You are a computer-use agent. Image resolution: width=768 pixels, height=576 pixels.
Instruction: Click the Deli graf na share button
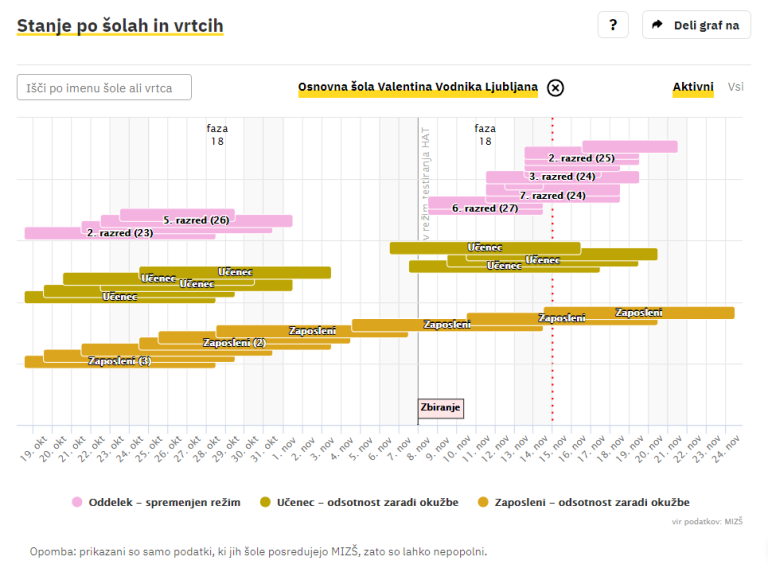click(x=696, y=25)
